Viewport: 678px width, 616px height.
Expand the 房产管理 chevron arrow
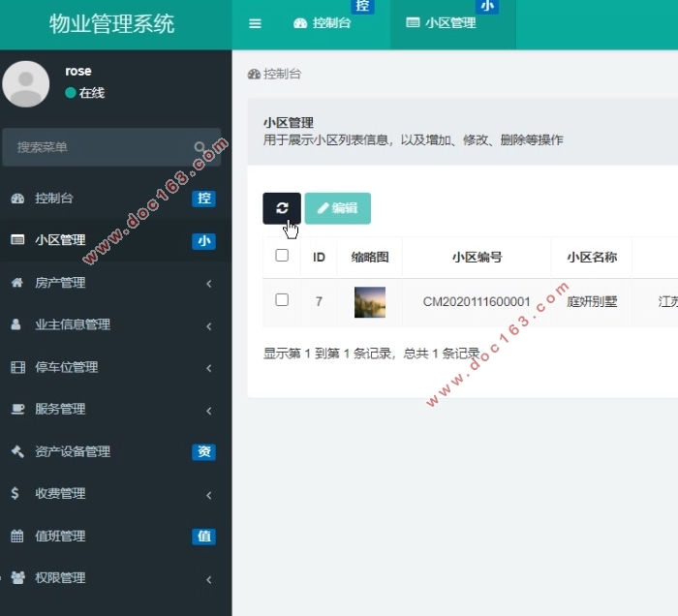[x=209, y=284]
